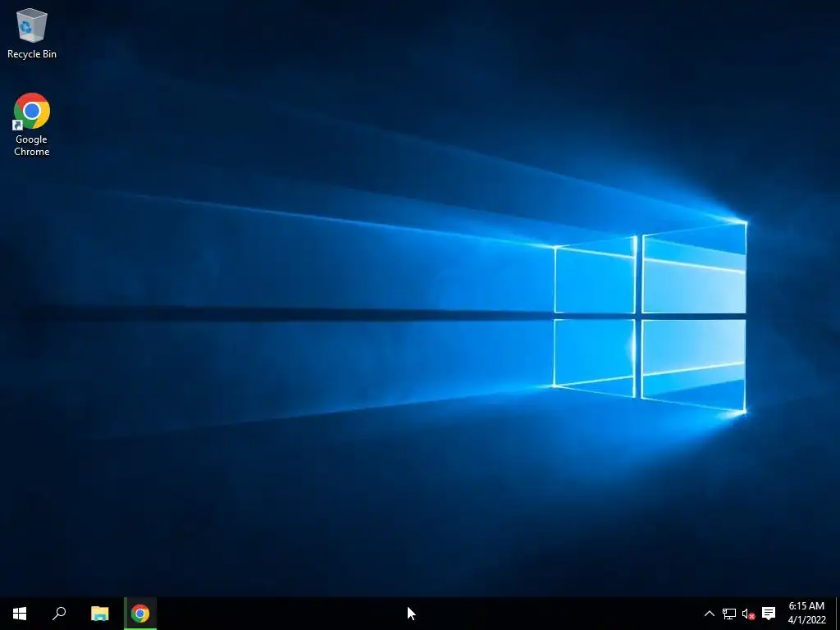The height and width of the screenshot is (630, 840).
Task: Open muted volume speaker icon
Action: [x=748, y=614]
